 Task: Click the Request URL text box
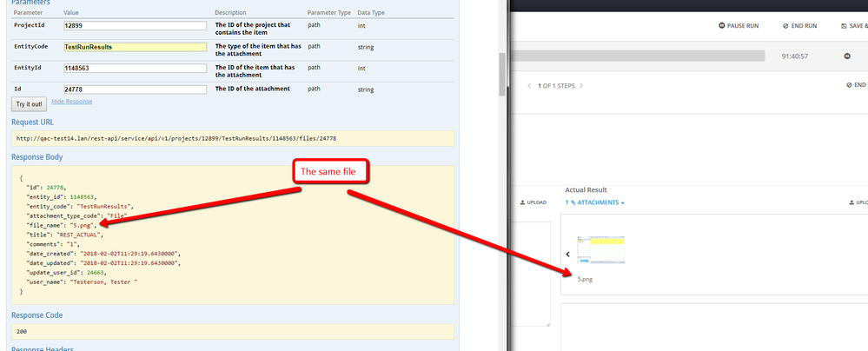233,138
